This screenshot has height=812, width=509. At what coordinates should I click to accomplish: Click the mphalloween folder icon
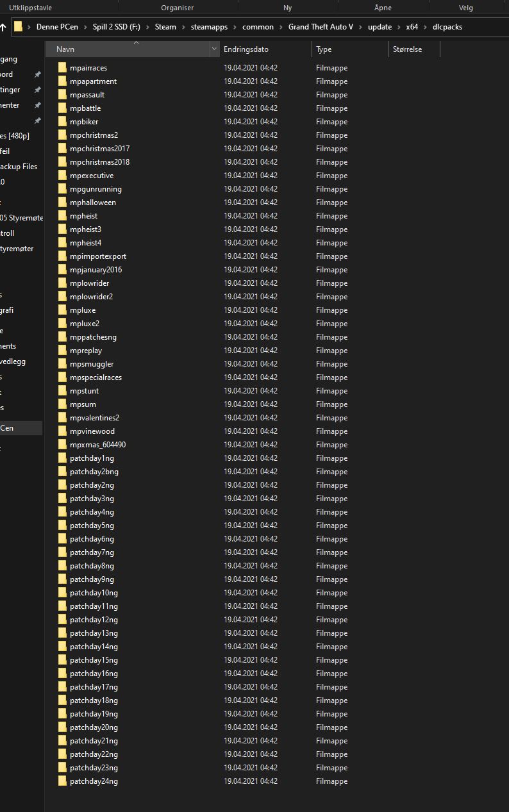(62, 203)
